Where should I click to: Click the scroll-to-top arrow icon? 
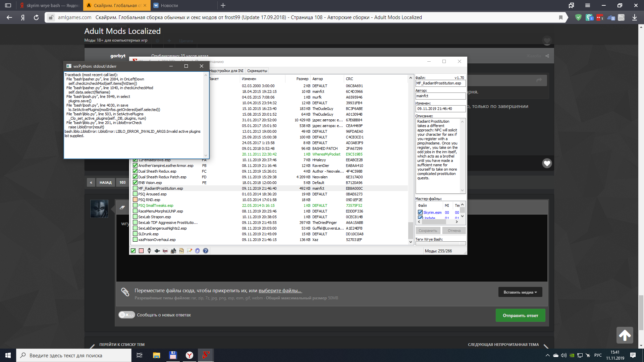(625, 335)
